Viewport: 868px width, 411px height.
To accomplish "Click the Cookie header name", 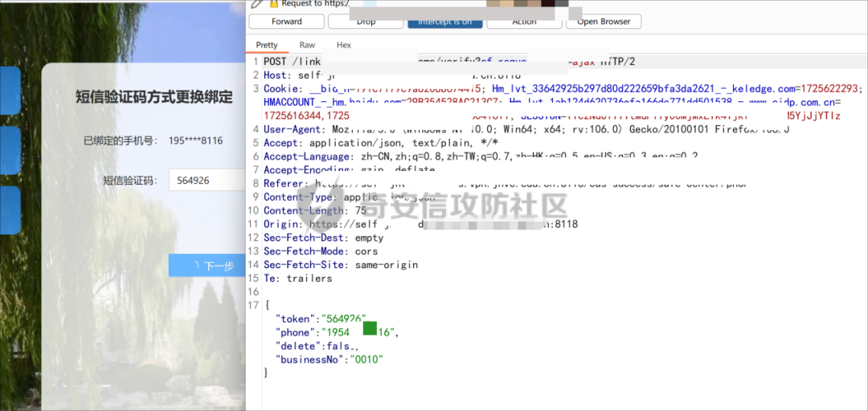I will click(281, 88).
